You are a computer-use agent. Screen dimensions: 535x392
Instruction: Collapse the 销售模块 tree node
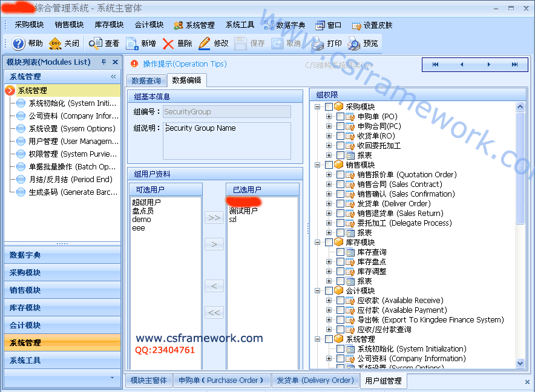[318, 165]
